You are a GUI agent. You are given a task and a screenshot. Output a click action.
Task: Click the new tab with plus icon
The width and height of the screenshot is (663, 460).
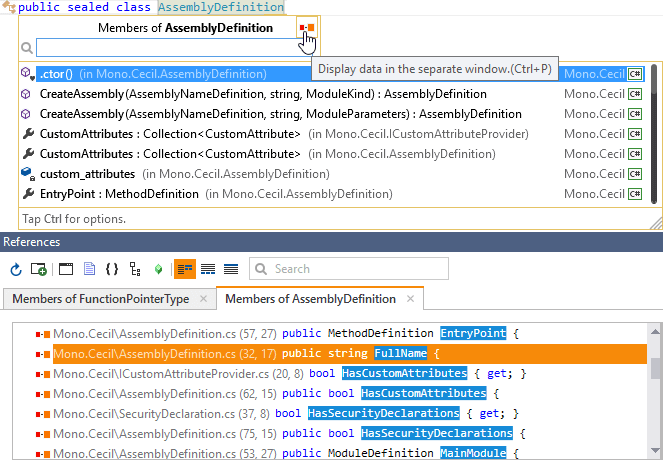pyautogui.click(x=38, y=269)
